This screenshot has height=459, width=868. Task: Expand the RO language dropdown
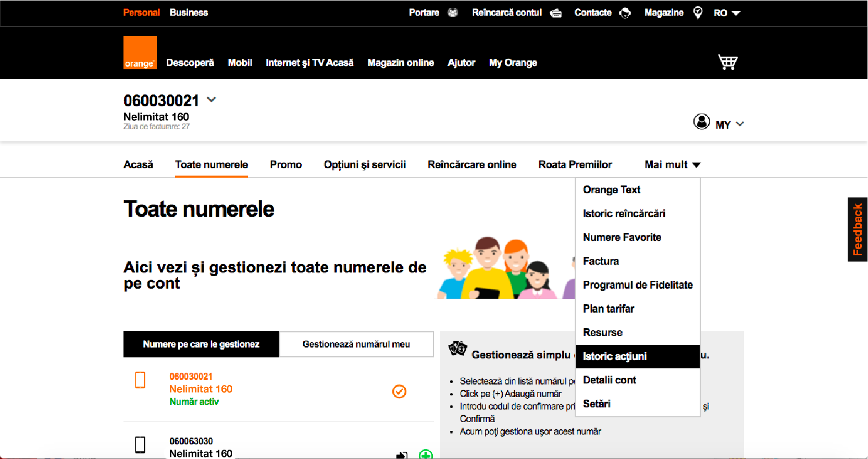pos(727,13)
